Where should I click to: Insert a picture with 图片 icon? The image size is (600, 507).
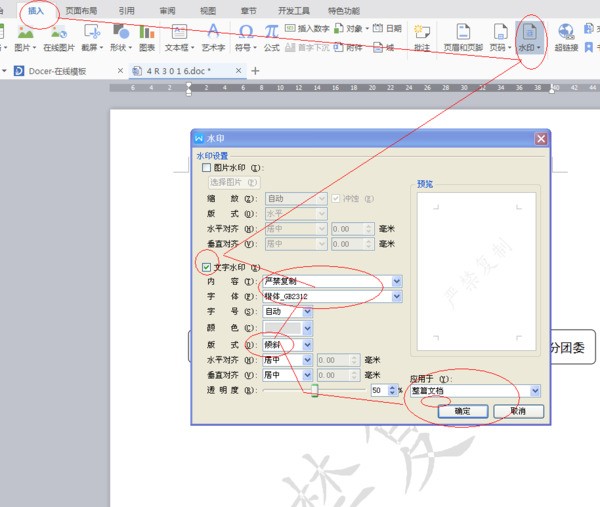click(x=25, y=37)
